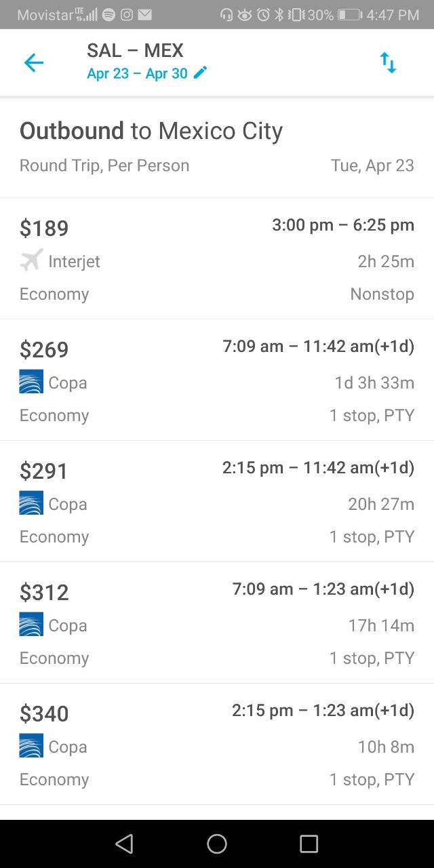Tap the Outbound to Mexico City heading
Viewport: 434px width, 868px height.
pos(151,131)
